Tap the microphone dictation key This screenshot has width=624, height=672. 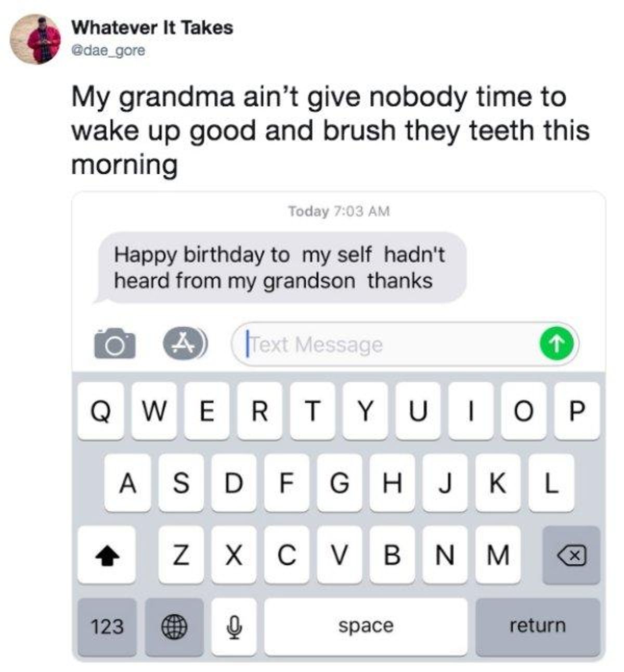pyautogui.click(x=234, y=627)
